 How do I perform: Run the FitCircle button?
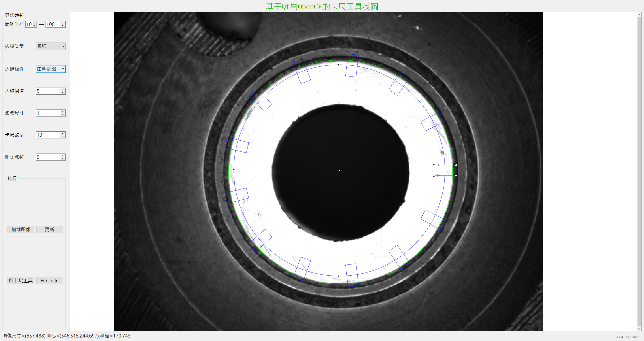[x=50, y=281]
